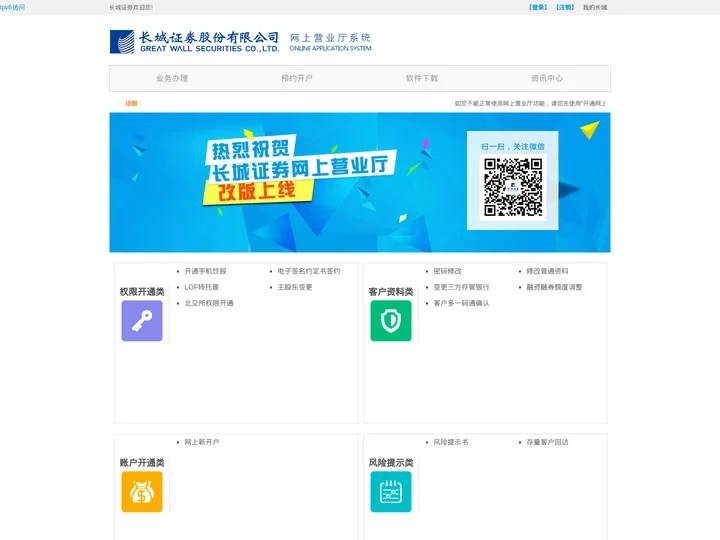
Task: Open 密码修改 link
Action: click(447, 271)
